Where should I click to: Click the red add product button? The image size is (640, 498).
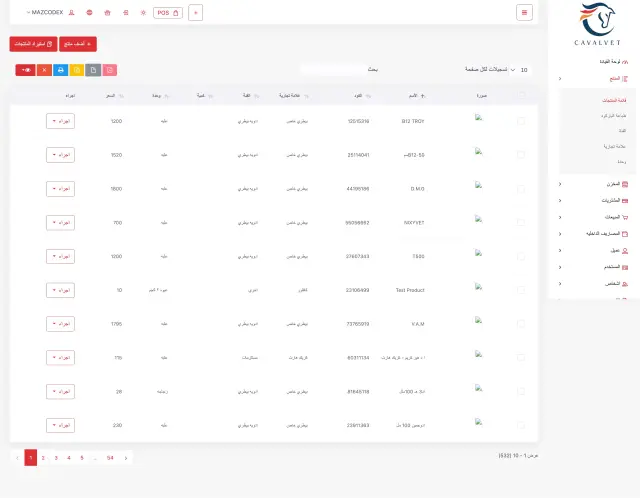point(78,44)
